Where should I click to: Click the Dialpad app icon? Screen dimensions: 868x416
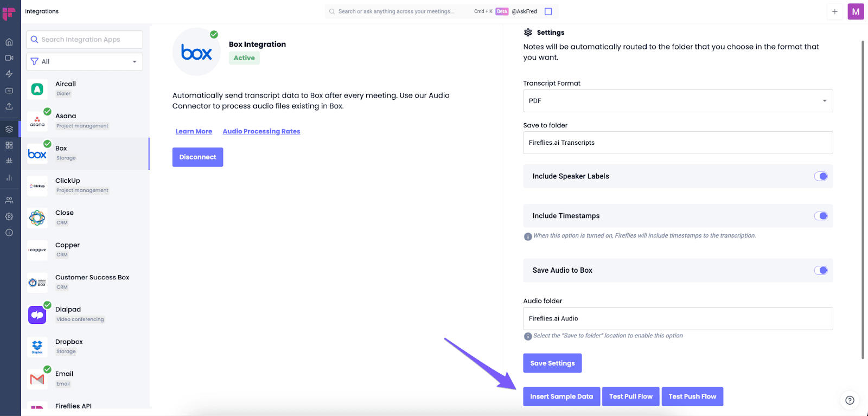[37, 315]
